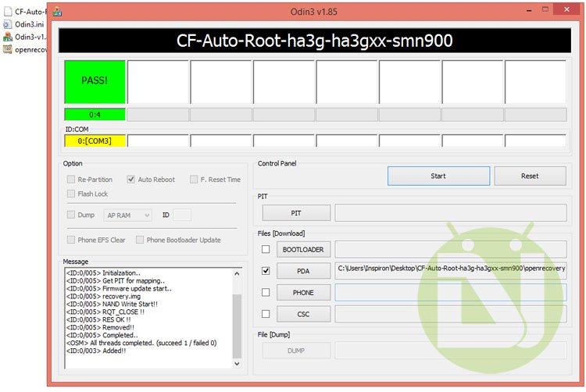Image resolution: width=586 pixels, height=392 pixels.
Task: Toggle Phone Bootloader Update checkbox
Action: (140, 240)
